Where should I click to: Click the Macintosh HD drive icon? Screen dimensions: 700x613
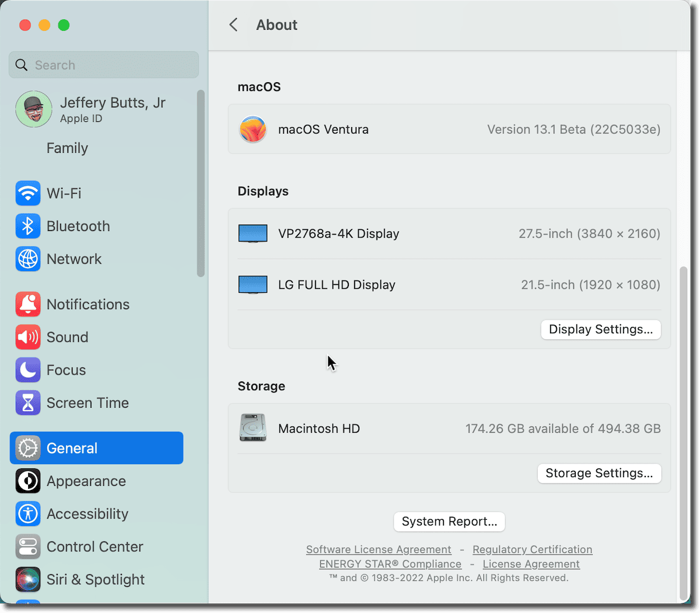pos(253,428)
